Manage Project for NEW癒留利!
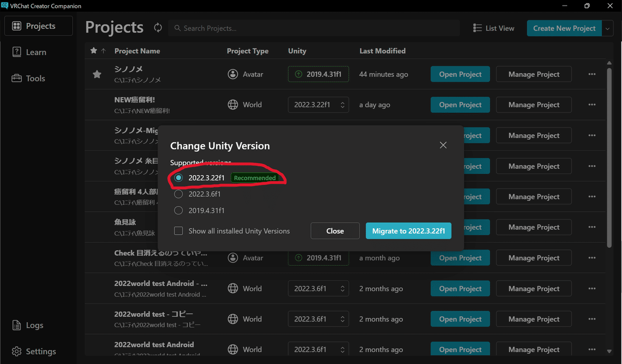Screen dimensions: 622x364 point(534,105)
